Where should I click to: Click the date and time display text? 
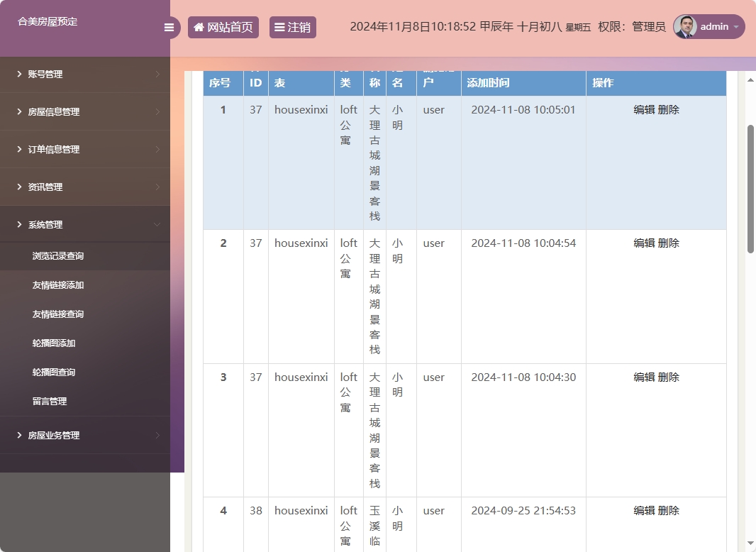tap(470, 26)
